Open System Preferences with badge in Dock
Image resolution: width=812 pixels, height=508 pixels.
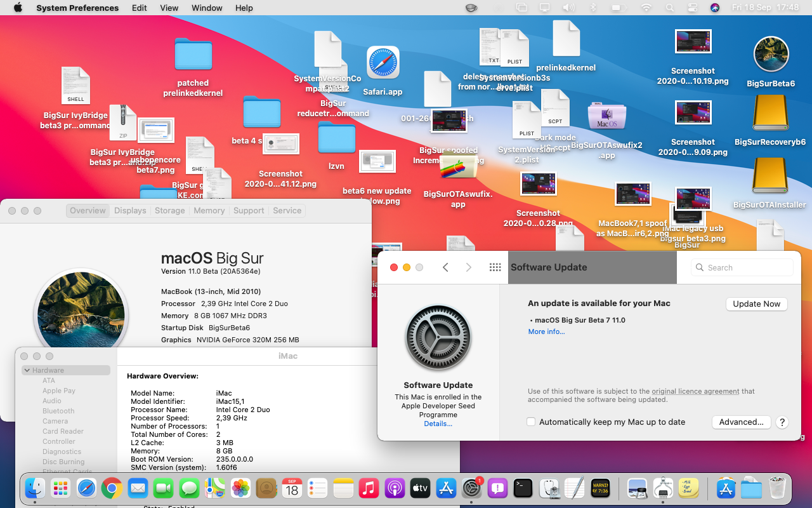(x=471, y=488)
